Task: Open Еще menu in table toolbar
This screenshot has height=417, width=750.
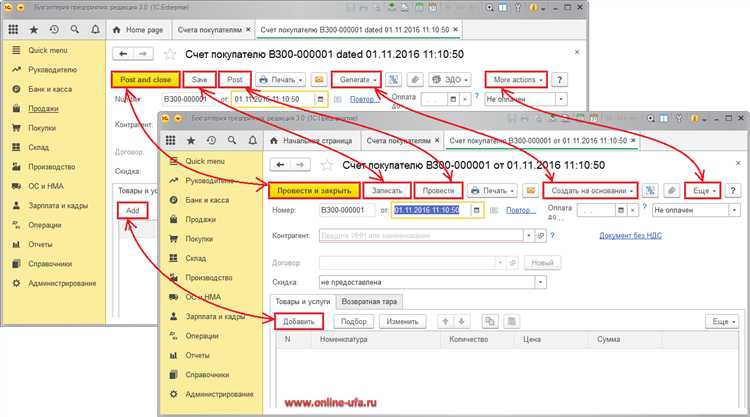Action: click(722, 321)
